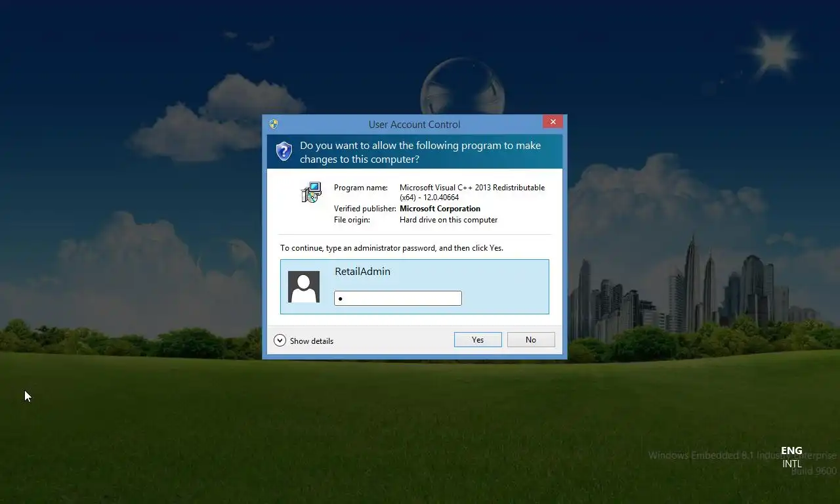This screenshot has height=504, width=840.
Task: Open the ENG INTL language indicator
Action: point(791,457)
